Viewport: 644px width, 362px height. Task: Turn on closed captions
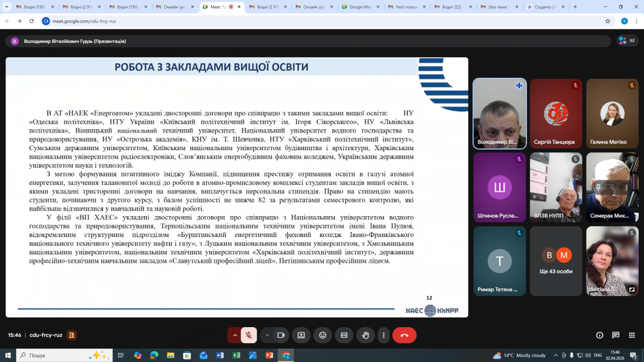point(344,335)
